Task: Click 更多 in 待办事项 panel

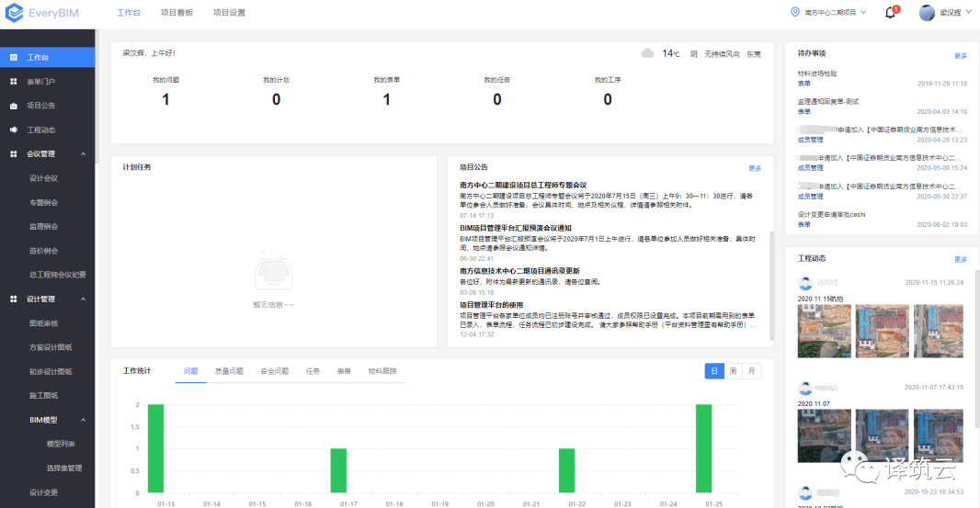Action: pos(961,56)
